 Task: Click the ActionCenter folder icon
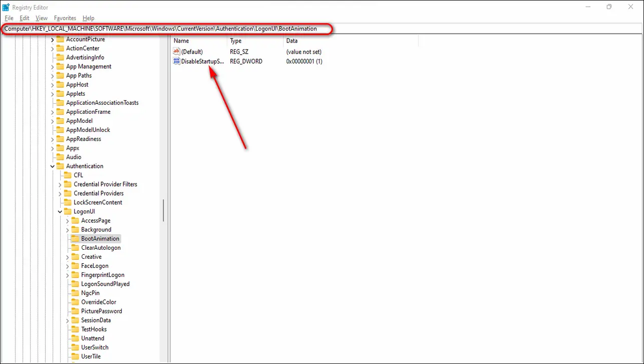click(60, 49)
